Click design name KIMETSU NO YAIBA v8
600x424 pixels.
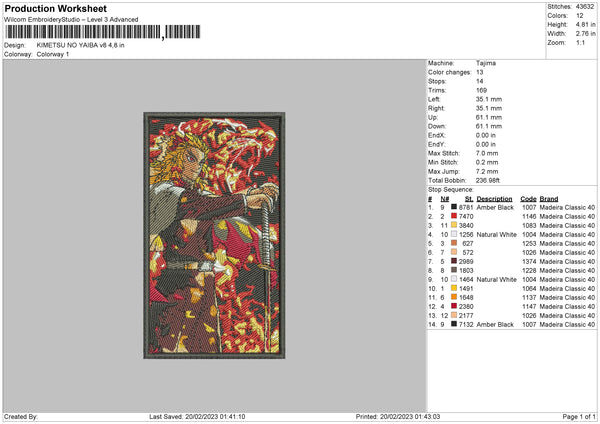click(80, 45)
